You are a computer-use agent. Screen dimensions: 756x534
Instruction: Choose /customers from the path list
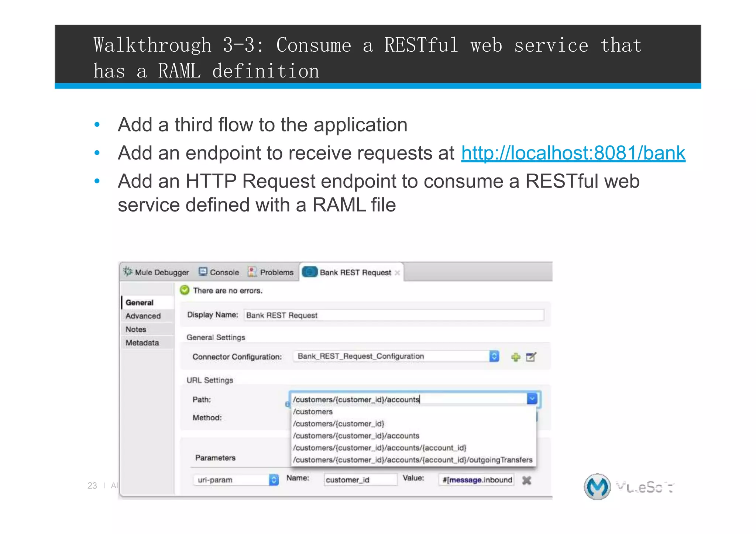point(414,411)
